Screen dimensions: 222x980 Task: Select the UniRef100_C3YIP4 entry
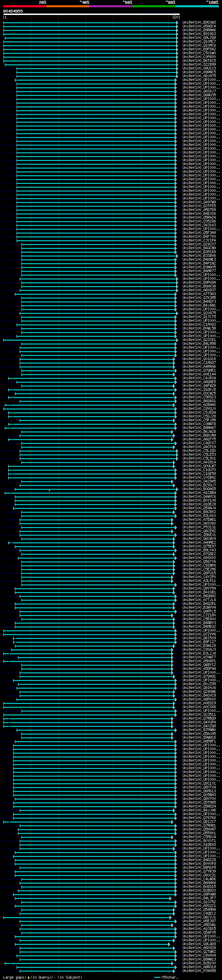199,241
